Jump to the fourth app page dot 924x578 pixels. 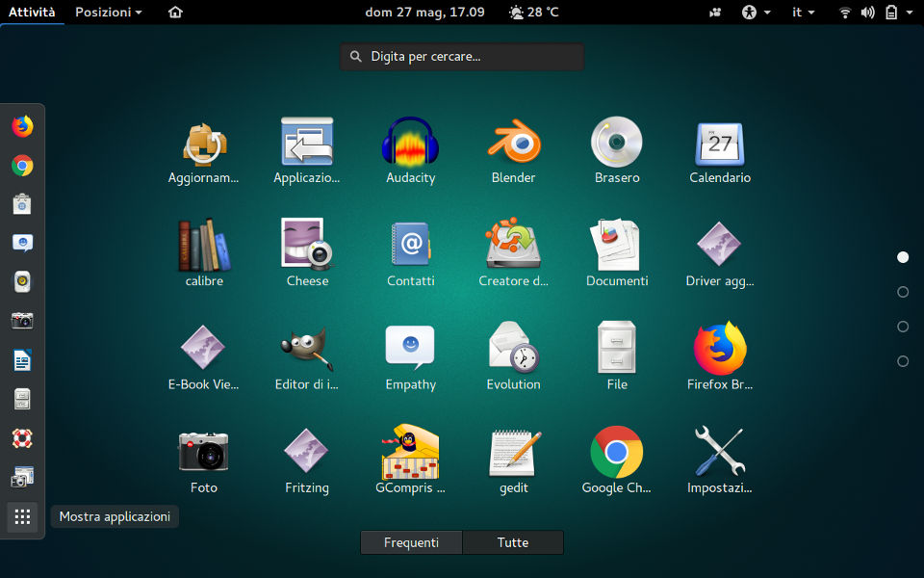903,361
